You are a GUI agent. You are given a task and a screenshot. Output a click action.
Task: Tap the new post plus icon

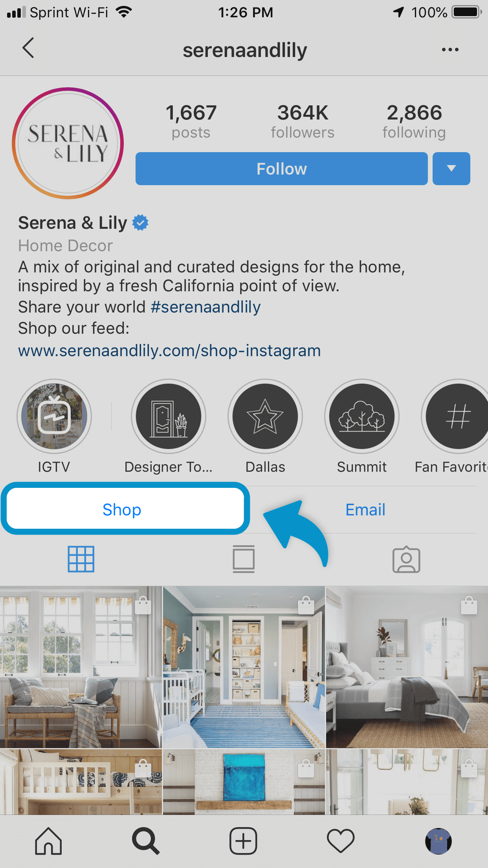pos(243,841)
